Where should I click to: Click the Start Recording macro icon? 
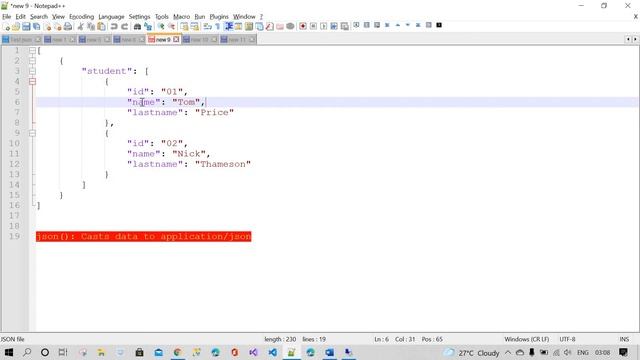pos(303,27)
